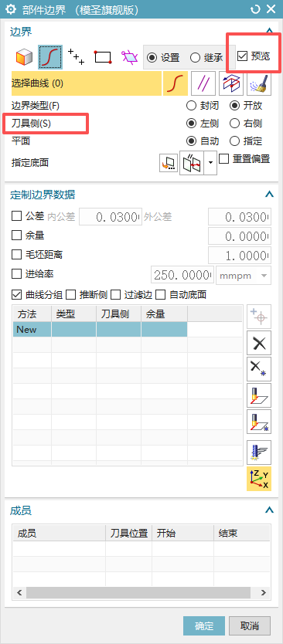283x644 pixels.
Task: Click the red cube icon next to parallel lines
Action: (231, 83)
